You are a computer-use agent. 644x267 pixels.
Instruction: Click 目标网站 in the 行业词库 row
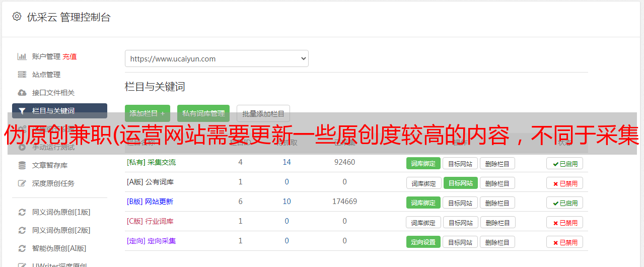tap(461, 222)
